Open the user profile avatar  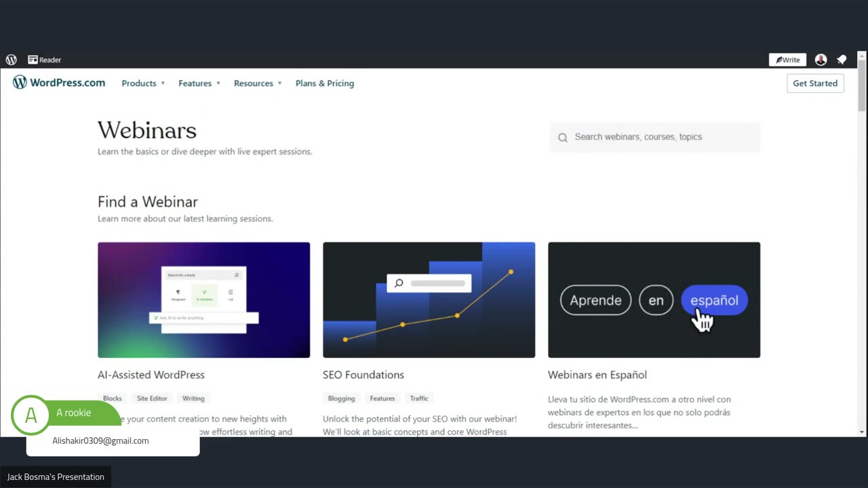(x=821, y=60)
